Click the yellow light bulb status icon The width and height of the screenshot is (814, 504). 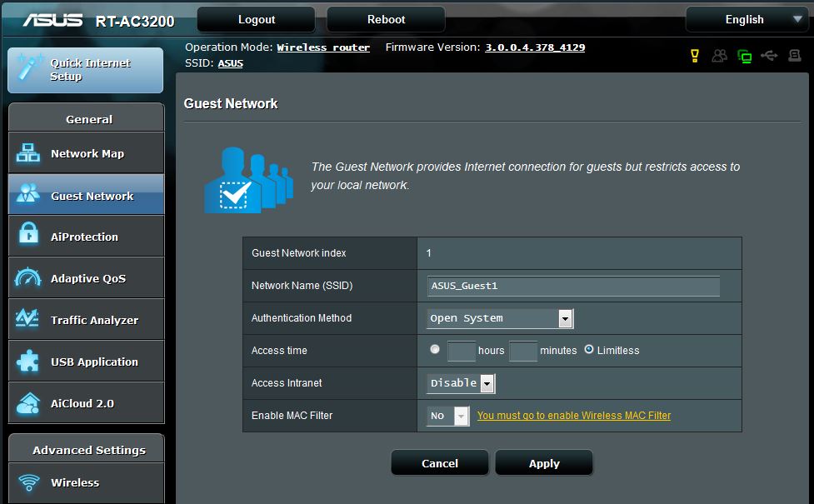pyautogui.click(x=695, y=56)
